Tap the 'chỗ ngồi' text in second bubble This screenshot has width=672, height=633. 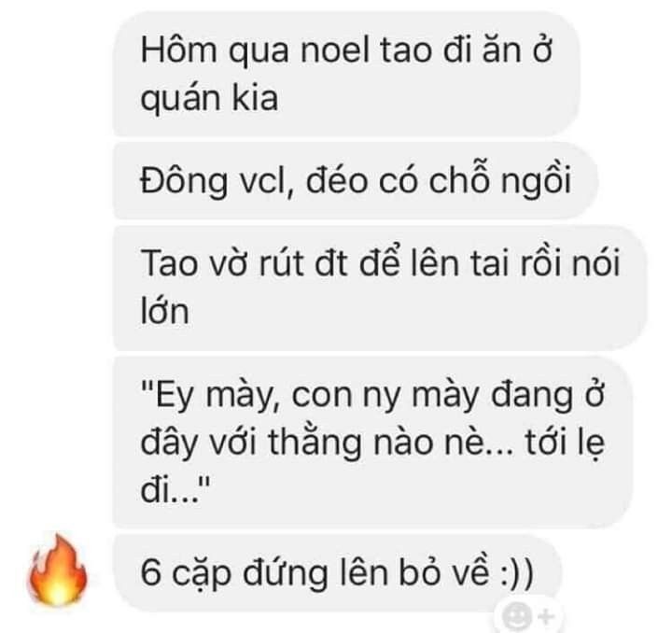click(499, 182)
